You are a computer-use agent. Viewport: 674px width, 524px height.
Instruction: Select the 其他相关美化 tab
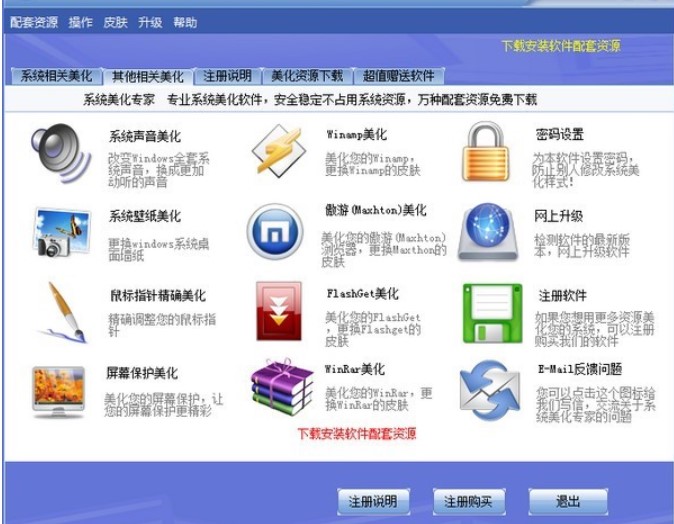147,77
